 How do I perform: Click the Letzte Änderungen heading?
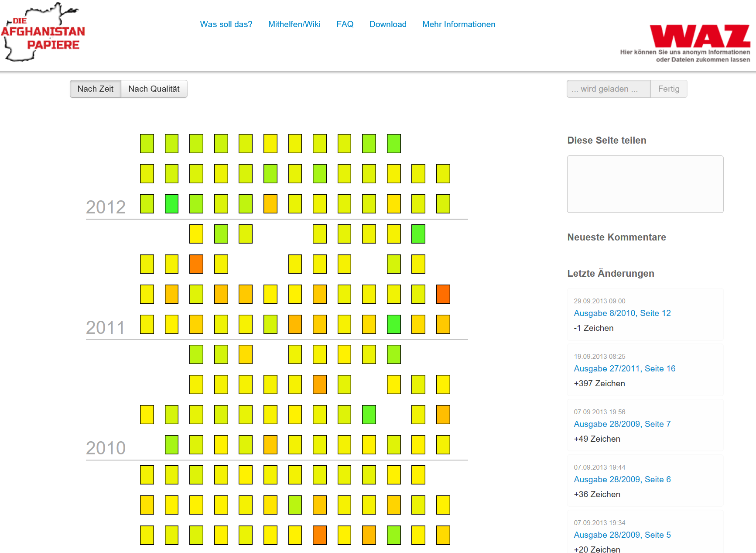(x=611, y=274)
